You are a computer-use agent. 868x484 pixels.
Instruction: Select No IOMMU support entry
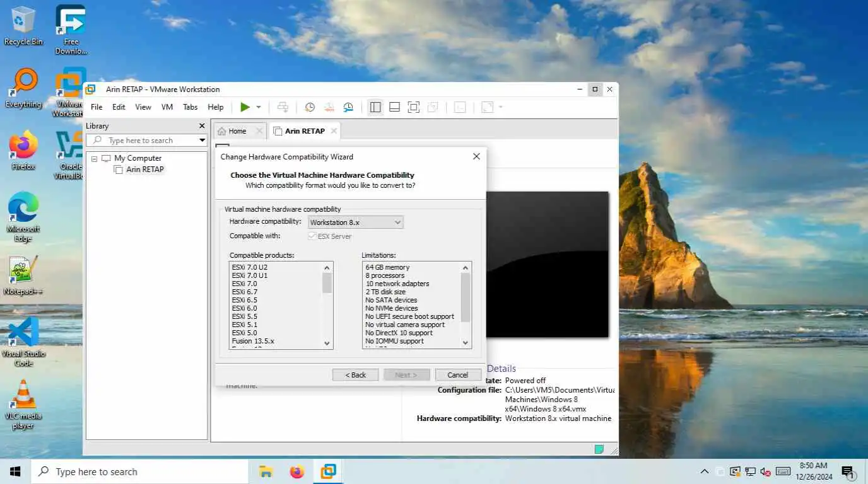394,341
